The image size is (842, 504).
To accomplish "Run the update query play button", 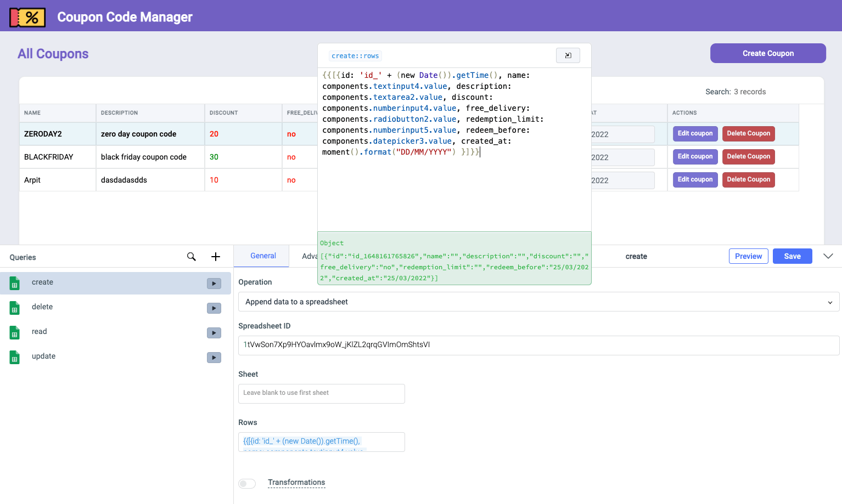I will [214, 358].
